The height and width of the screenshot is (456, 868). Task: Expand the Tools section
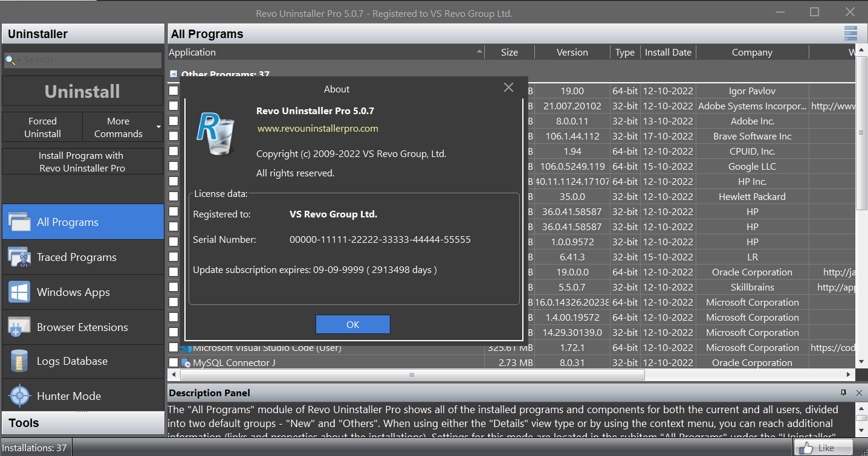(83, 423)
